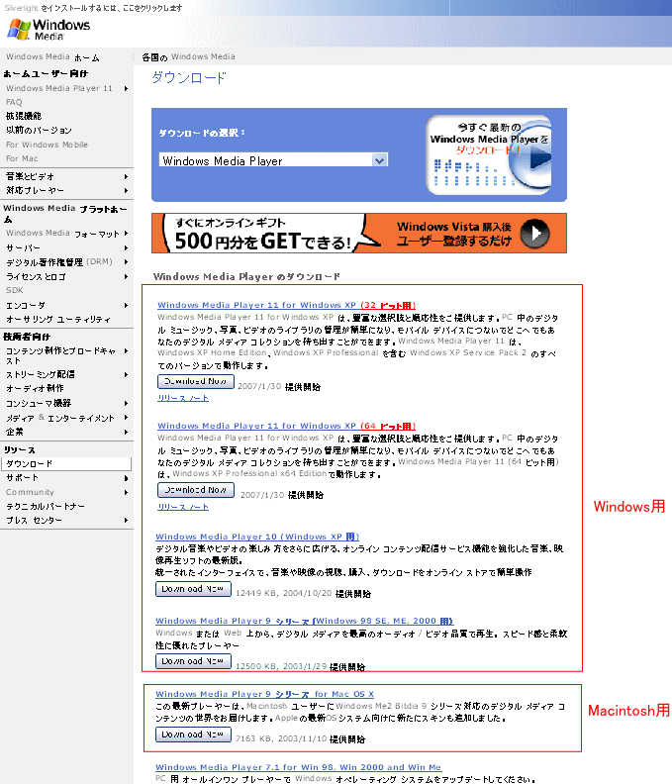Open 拡張機能 in the sidebar

coord(24,116)
